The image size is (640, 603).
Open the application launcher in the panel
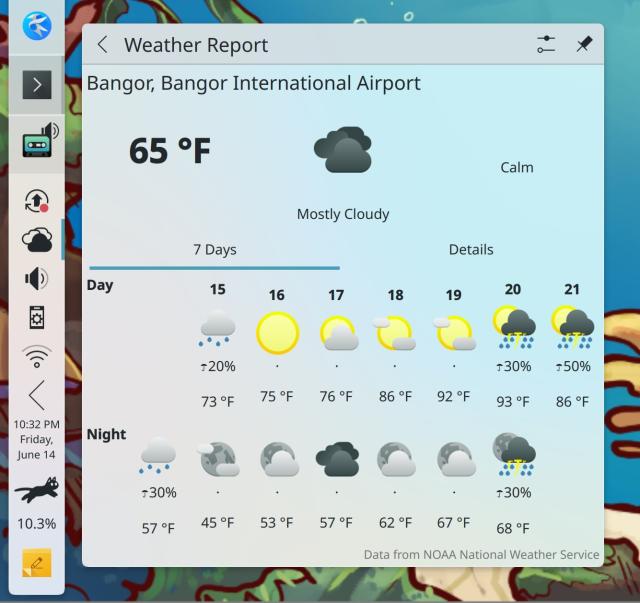click(x=37, y=26)
